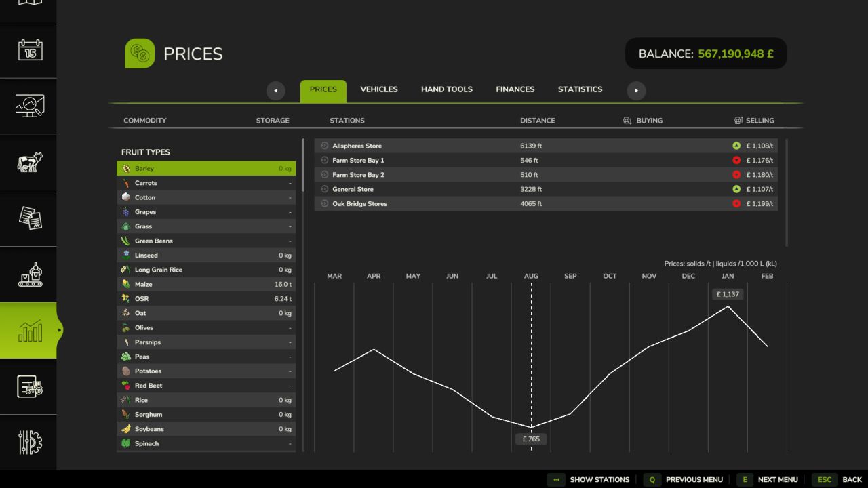The width and height of the screenshot is (868, 488).
Task: Click the fruit types list scrollbar
Action: (x=303, y=296)
